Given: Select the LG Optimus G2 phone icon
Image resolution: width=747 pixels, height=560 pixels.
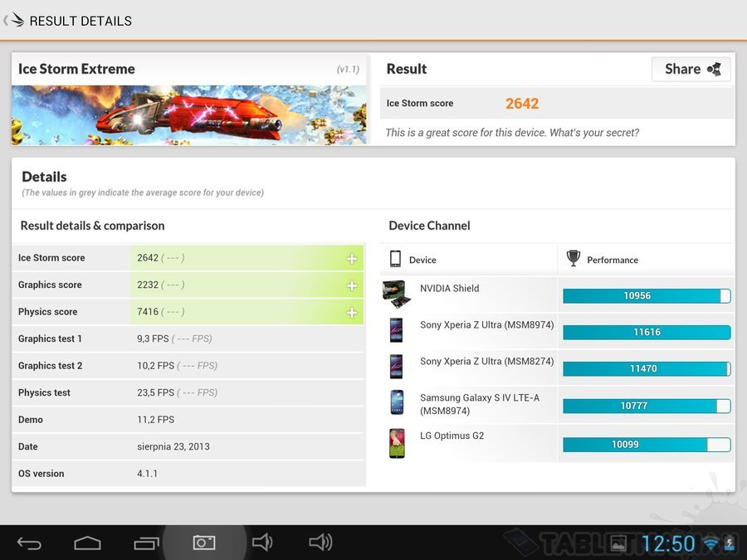Looking at the screenshot, I should click(397, 443).
